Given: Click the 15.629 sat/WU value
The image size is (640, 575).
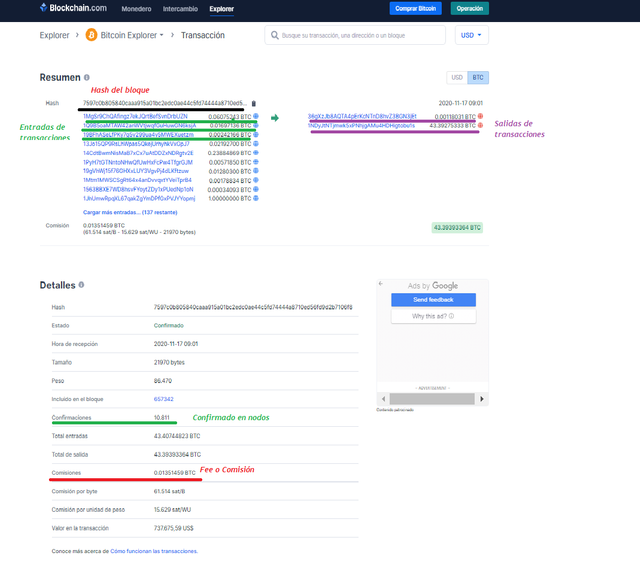Looking at the screenshot, I should (172, 510).
